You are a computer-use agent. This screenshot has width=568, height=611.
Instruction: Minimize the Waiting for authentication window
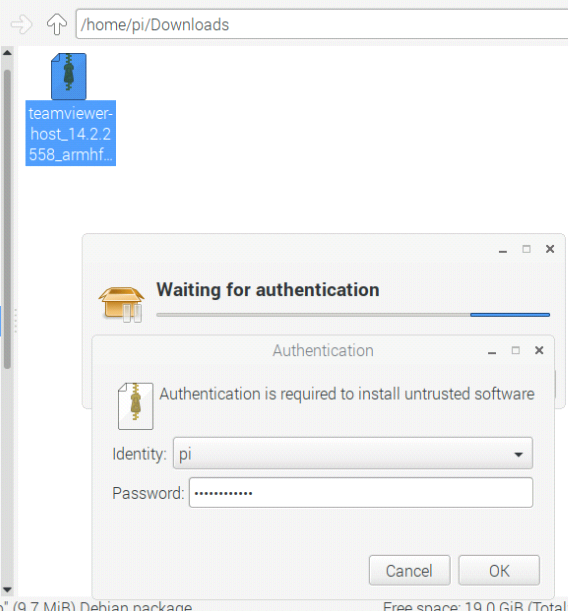pos(503,251)
